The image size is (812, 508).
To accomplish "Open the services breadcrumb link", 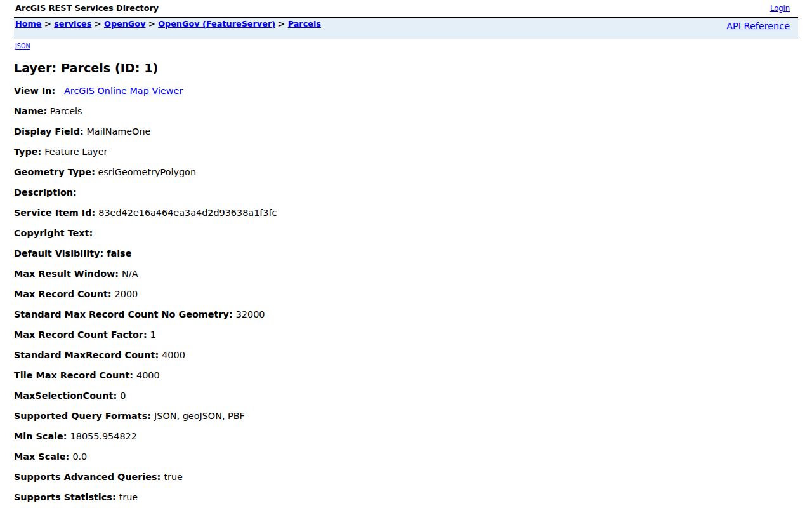I will click(73, 24).
